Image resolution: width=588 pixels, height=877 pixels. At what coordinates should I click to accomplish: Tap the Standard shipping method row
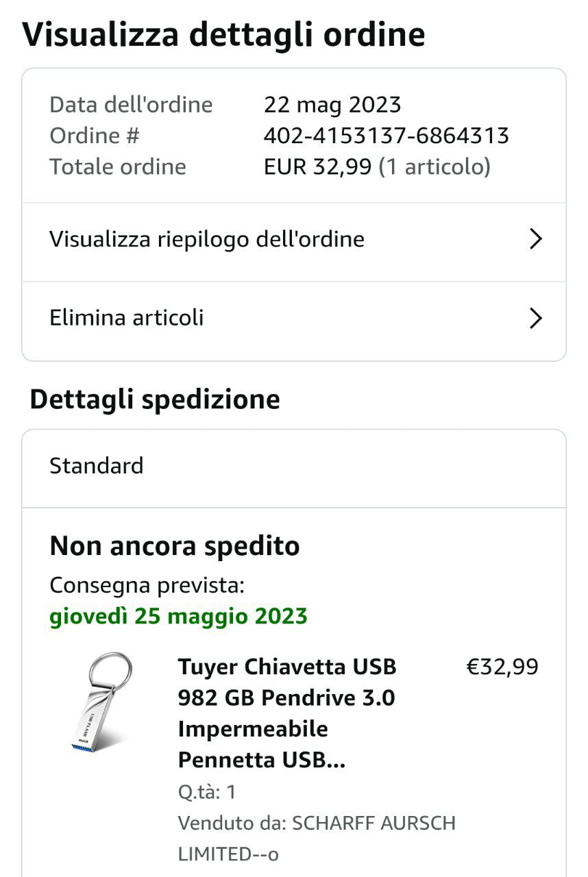[294, 467]
